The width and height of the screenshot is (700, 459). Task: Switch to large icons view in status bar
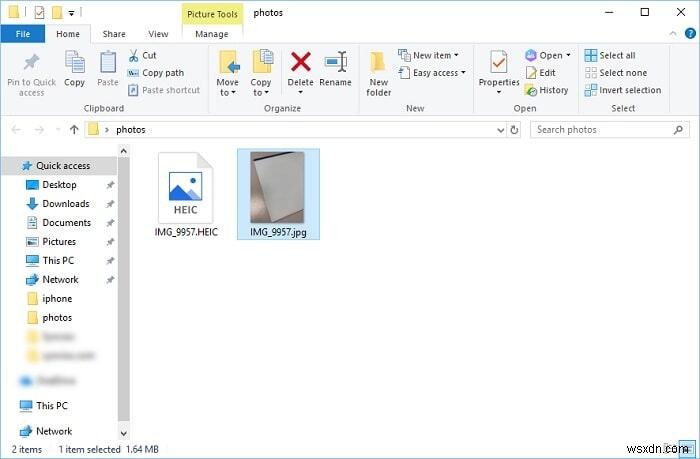pos(688,450)
